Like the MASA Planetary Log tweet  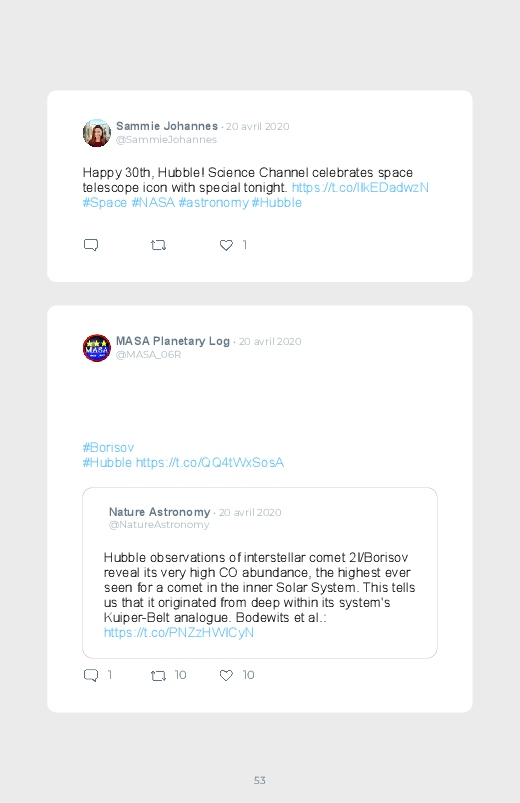point(226,675)
